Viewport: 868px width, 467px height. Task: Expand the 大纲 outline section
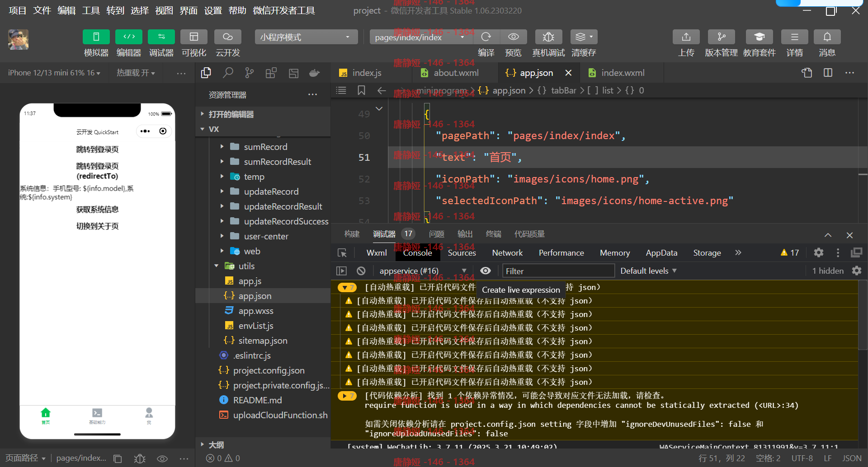coord(263,445)
